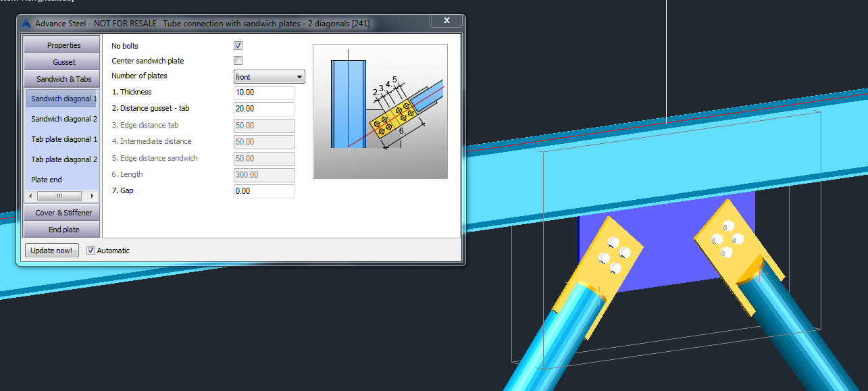Open the Number of plates dropdown

pyautogui.click(x=270, y=77)
